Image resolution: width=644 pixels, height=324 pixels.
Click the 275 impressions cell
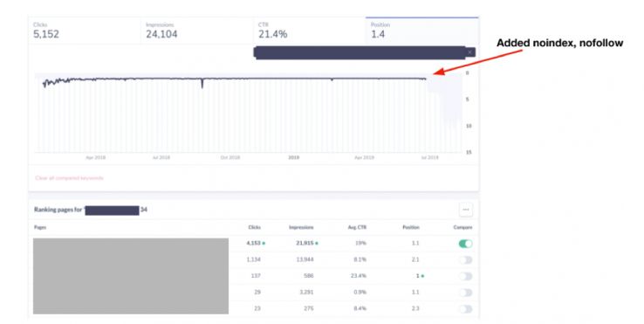[308, 308]
